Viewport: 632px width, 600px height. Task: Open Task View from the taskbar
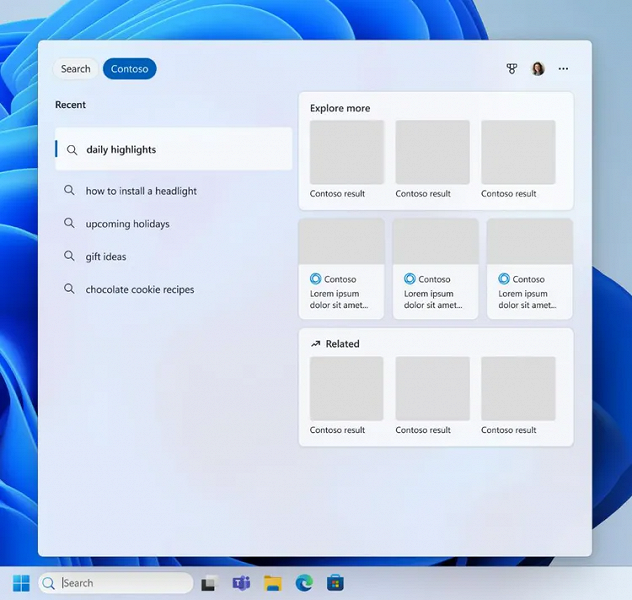[x=209, y=583]
